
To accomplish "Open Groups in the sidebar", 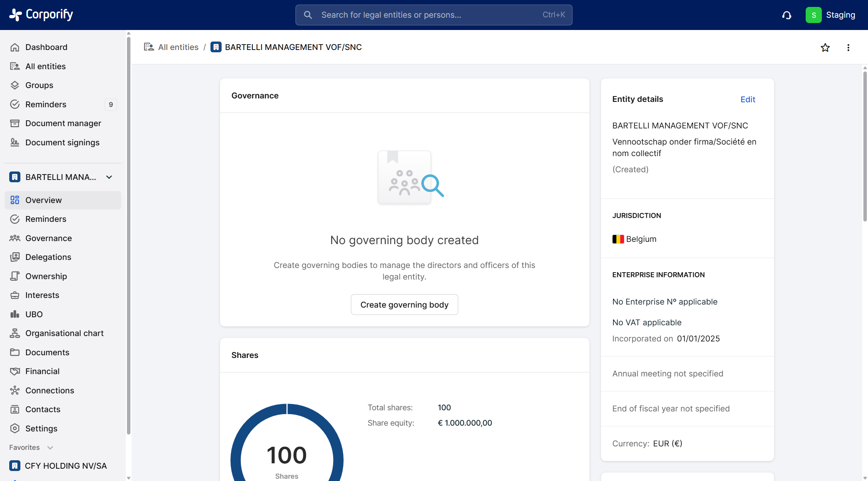I will 39,85.
